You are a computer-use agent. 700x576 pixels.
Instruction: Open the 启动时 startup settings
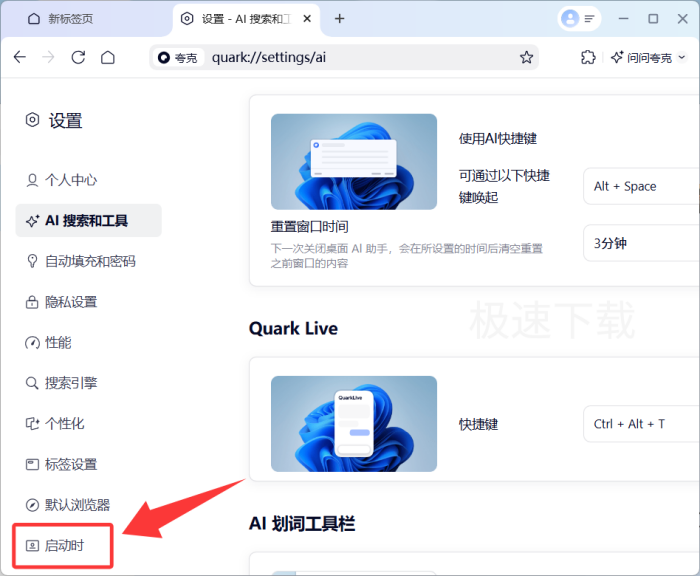(x=62, y=545)
